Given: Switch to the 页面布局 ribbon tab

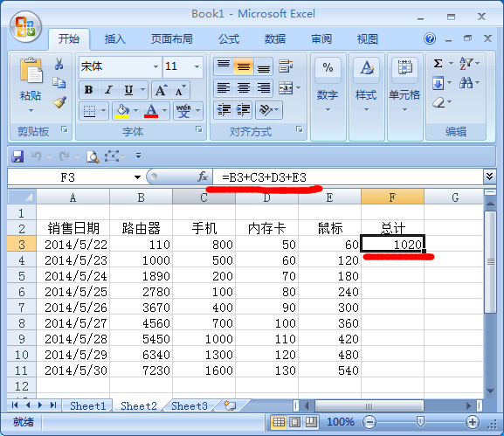Looking at the screenshot, I should [x=172, y=39].
